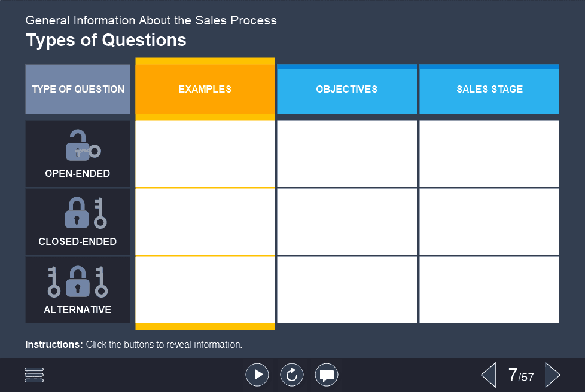Select the SALES STAGE column header
585x392 pixels.
(x=489, y=88)
